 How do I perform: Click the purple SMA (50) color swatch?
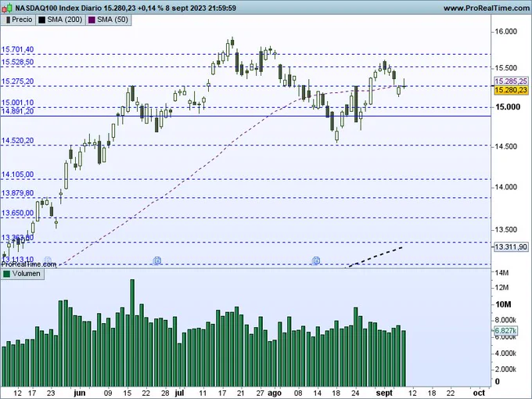(x=92, y=20)
